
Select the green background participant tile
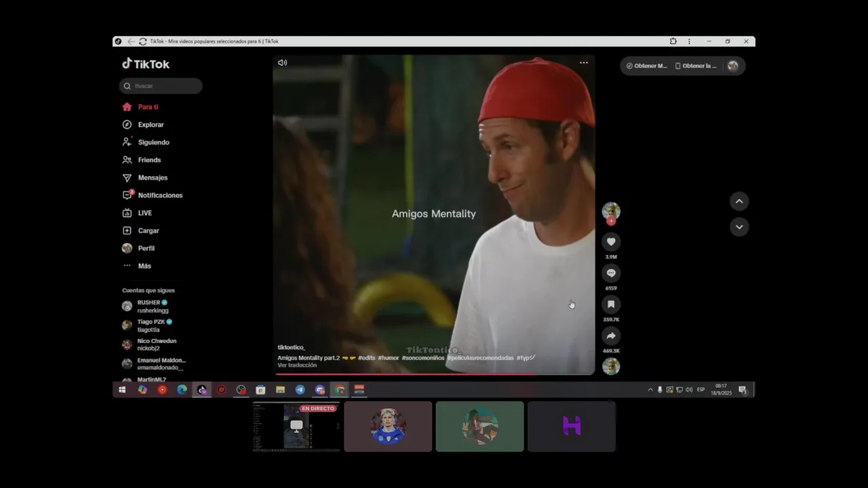coord(480,426)
